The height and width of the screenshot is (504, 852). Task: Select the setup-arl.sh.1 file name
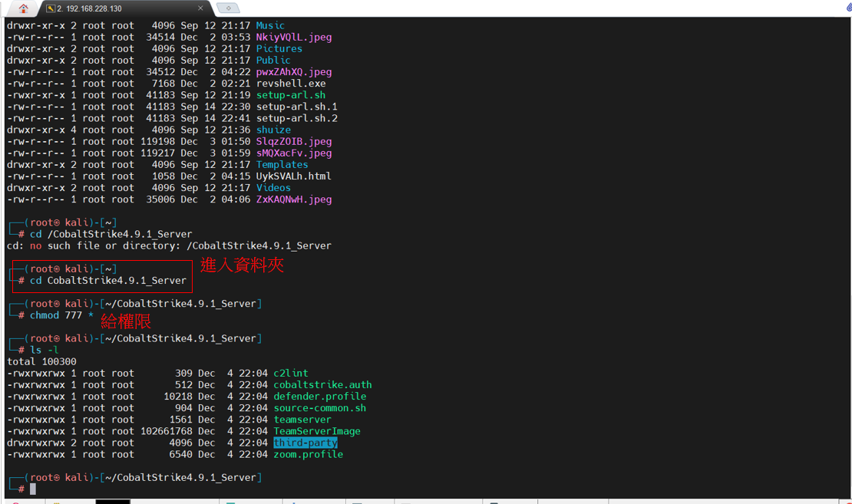[297, 107]
